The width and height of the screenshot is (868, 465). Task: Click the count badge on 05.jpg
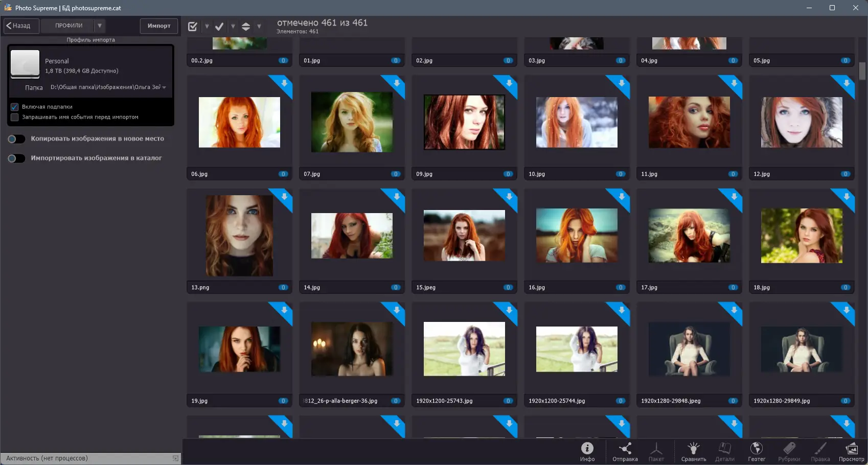coord(846,60)
